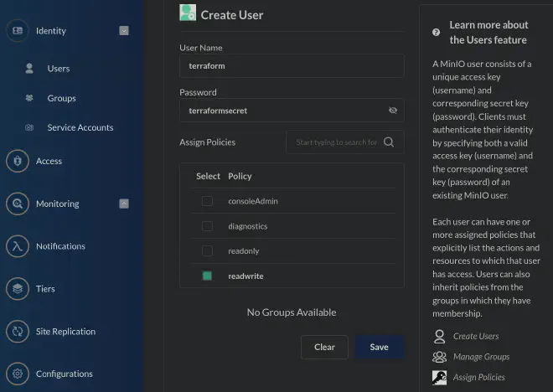This screenshot has width=553, height=392.
Task: Toggle password visibility eye icon
Action: click(x=393, y=111)
